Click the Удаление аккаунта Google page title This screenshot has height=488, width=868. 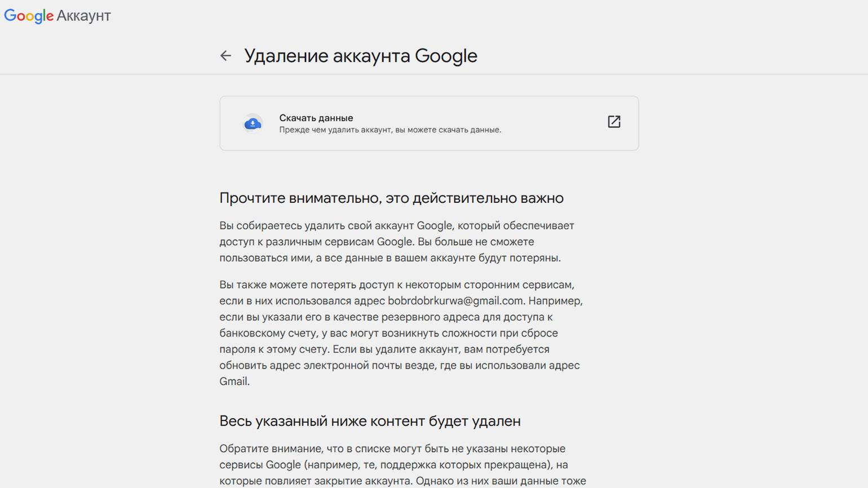[361, 56]
